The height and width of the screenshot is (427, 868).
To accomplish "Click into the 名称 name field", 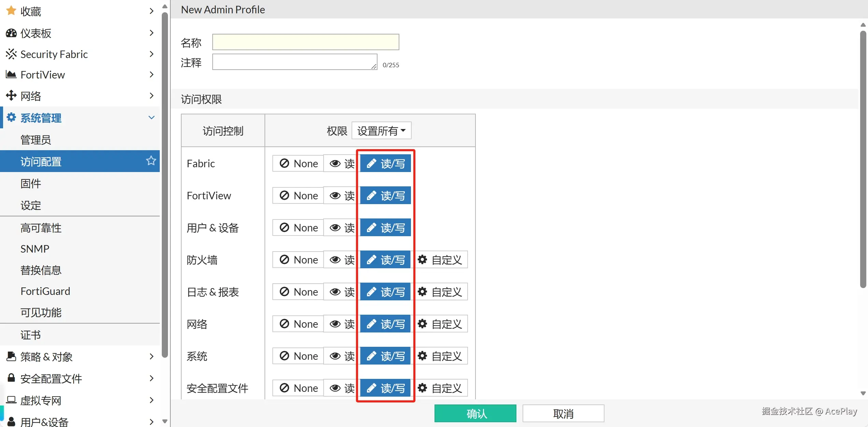I will point(305,42).
